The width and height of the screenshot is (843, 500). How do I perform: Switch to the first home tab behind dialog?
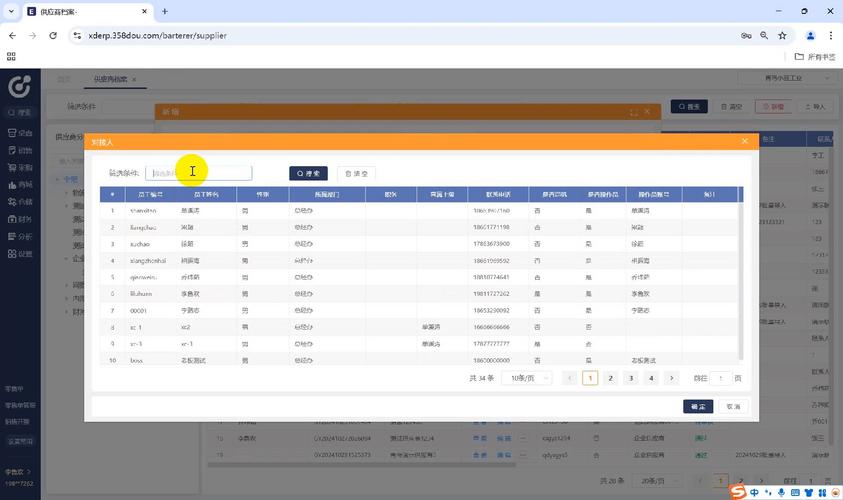tap(63, 79)
